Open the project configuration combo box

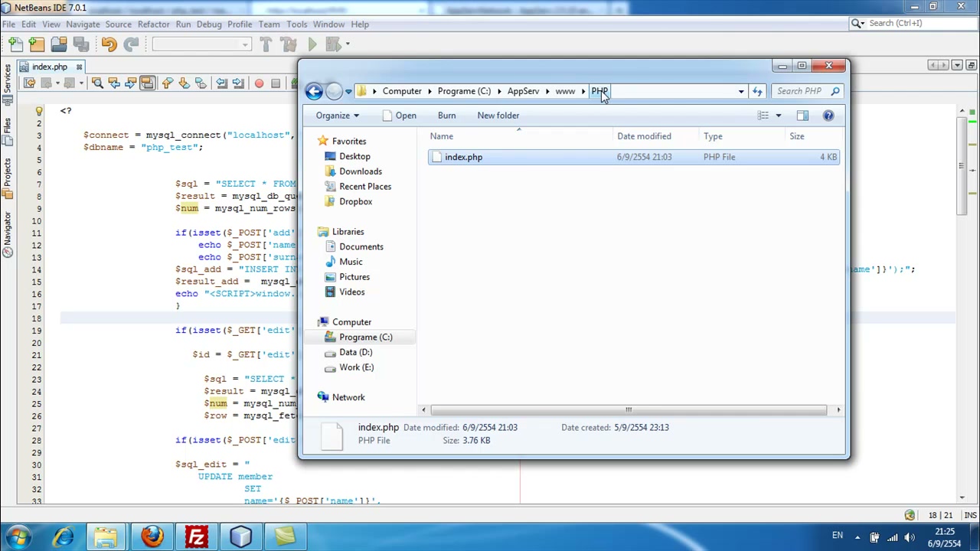click(201, 44)
